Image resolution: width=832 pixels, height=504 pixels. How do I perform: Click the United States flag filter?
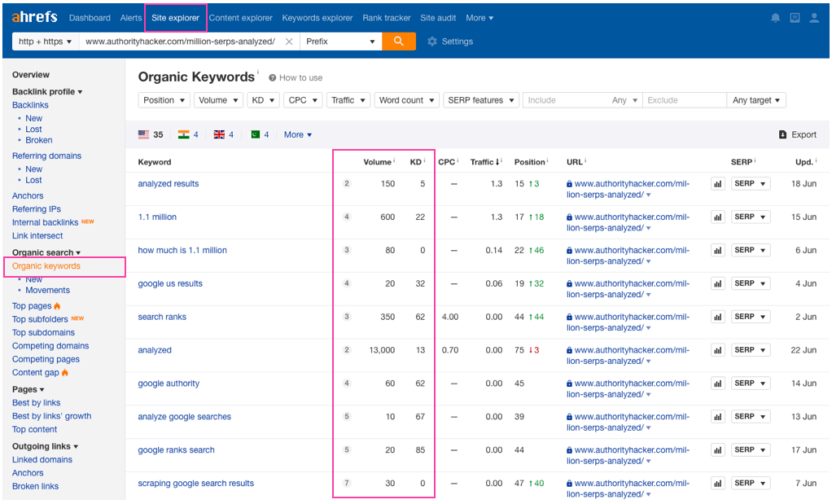(144, 135)
